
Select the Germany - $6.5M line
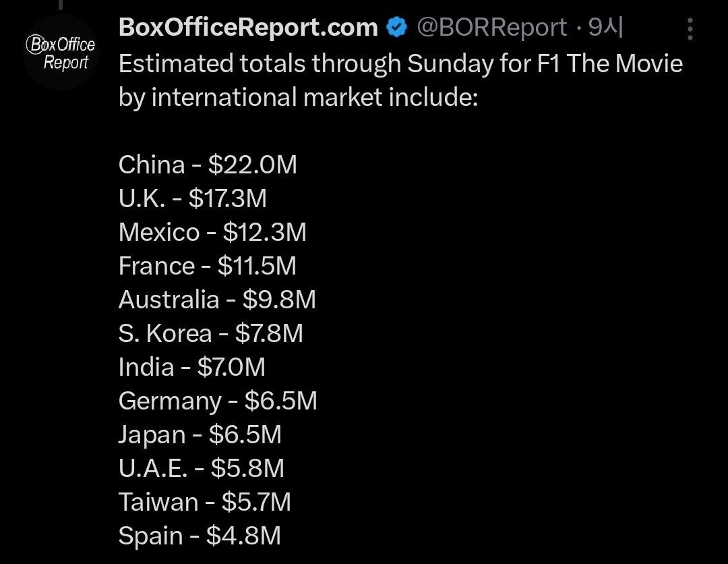pos(218,401)
